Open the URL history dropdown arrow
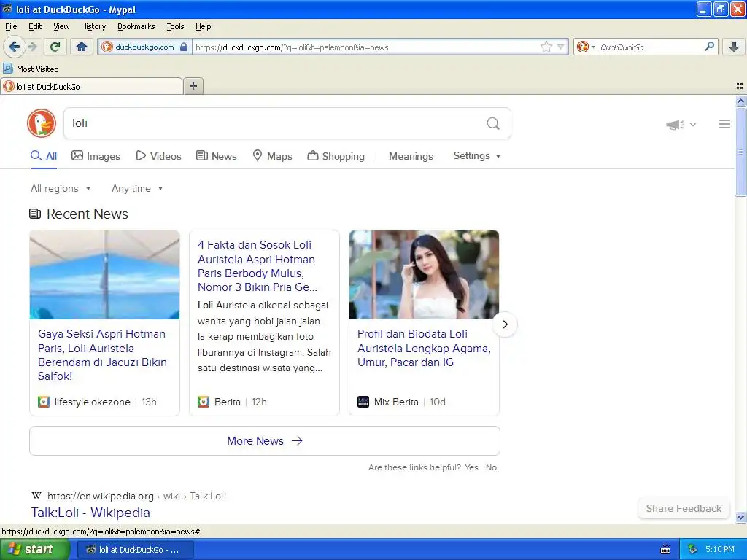The height and width of the screenshot is (560, 747). click(561, 47)
